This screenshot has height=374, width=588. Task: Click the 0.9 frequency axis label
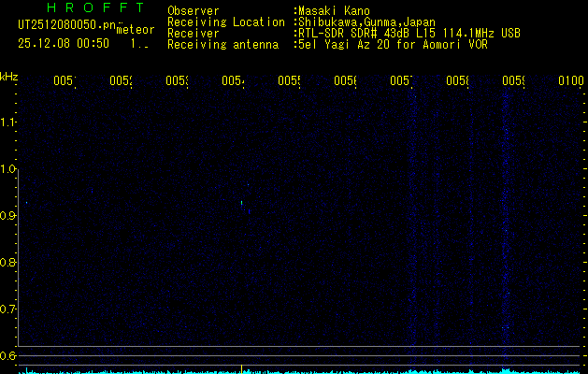[x=7, y=216]
